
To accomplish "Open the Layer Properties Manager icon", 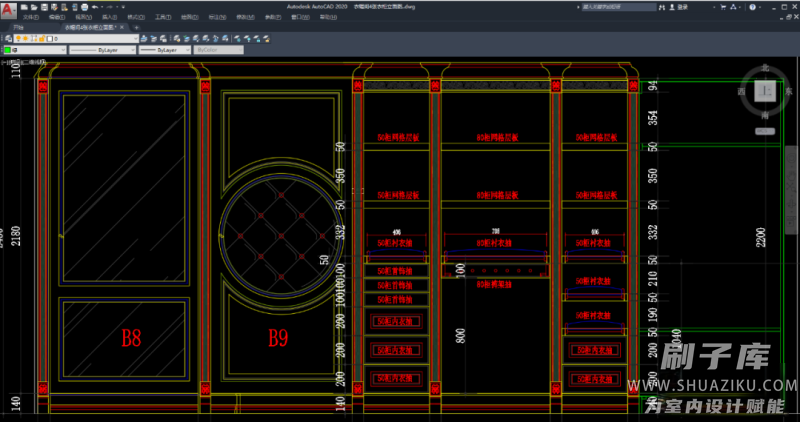I will coord(7,38).
